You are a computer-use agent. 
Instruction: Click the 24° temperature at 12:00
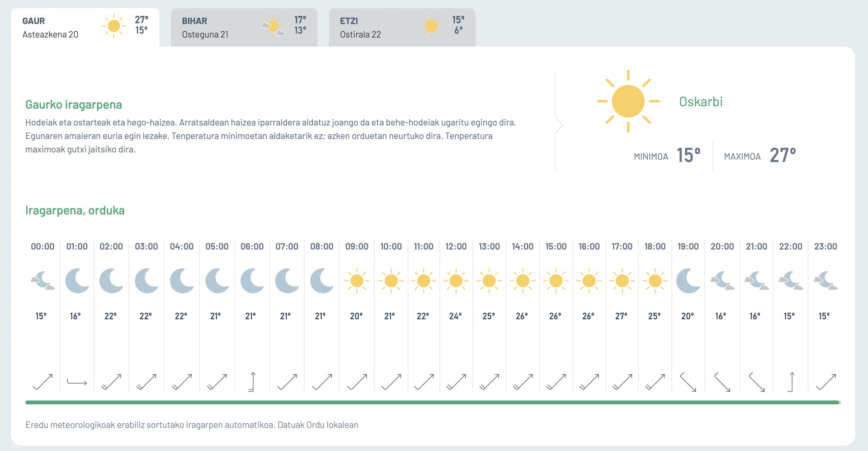point(455,316)
